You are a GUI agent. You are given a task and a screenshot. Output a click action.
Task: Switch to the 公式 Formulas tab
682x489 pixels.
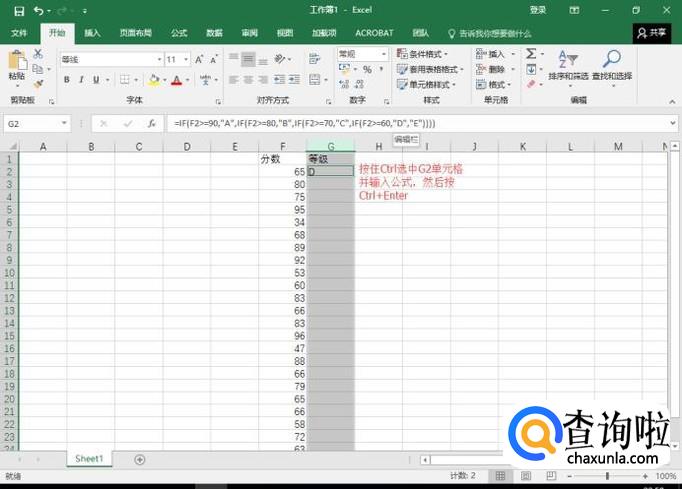point(179,33)
